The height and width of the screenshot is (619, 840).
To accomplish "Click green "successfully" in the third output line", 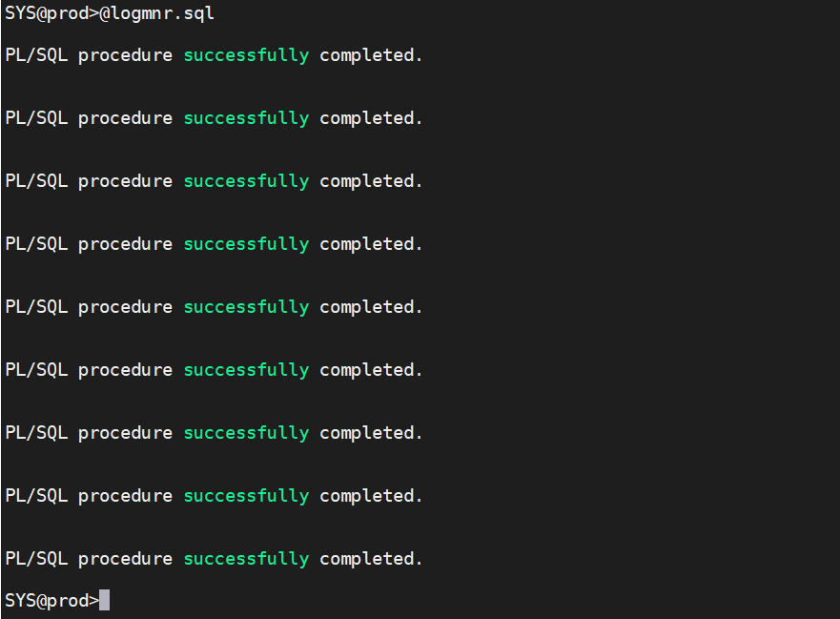I will [x=246, y=181].
